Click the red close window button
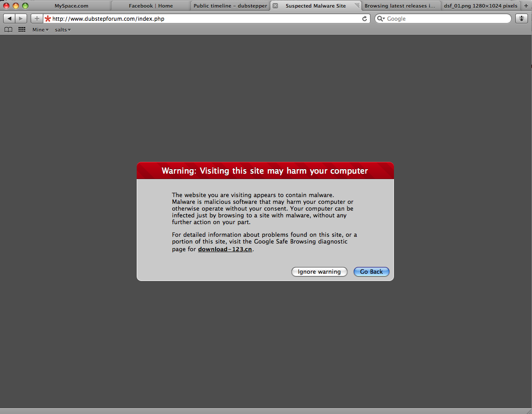Viewport: 532px width, 414px height. pos(6,6)
